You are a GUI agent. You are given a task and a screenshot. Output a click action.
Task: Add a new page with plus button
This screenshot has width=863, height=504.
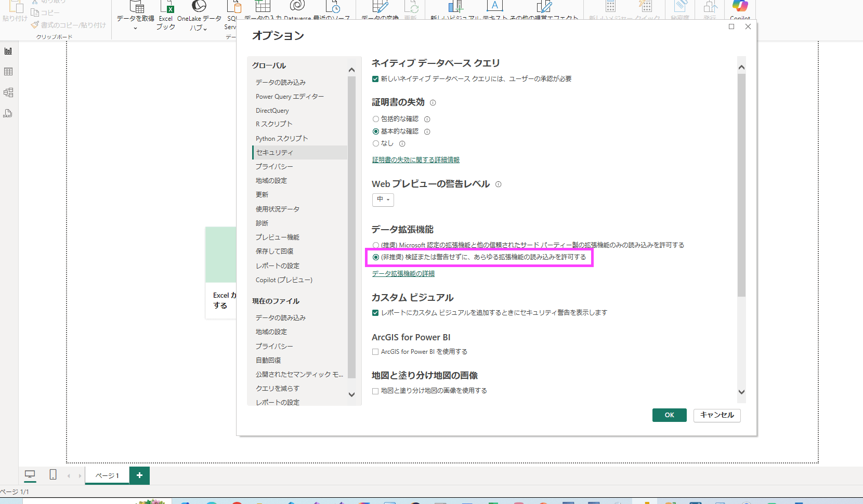(139, 475)
